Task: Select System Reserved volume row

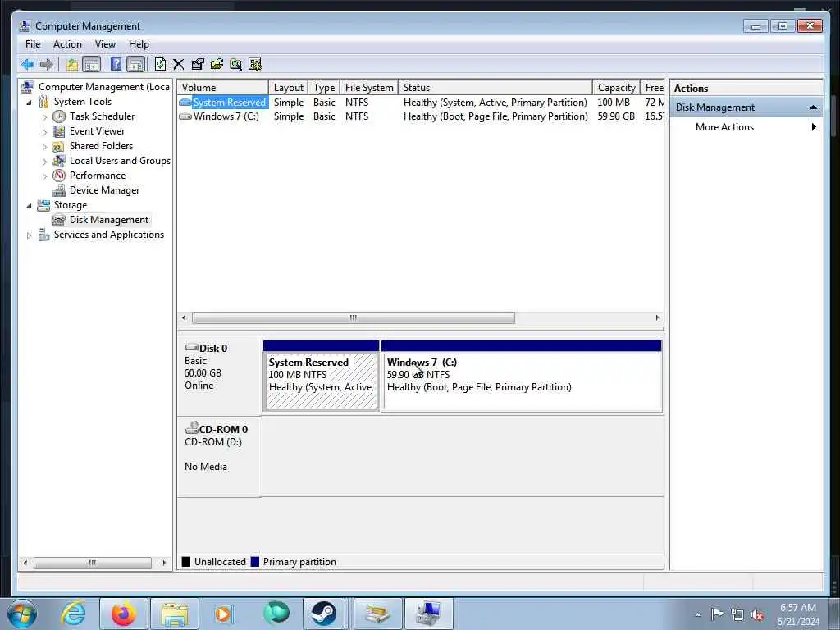Action: (421, 103)
